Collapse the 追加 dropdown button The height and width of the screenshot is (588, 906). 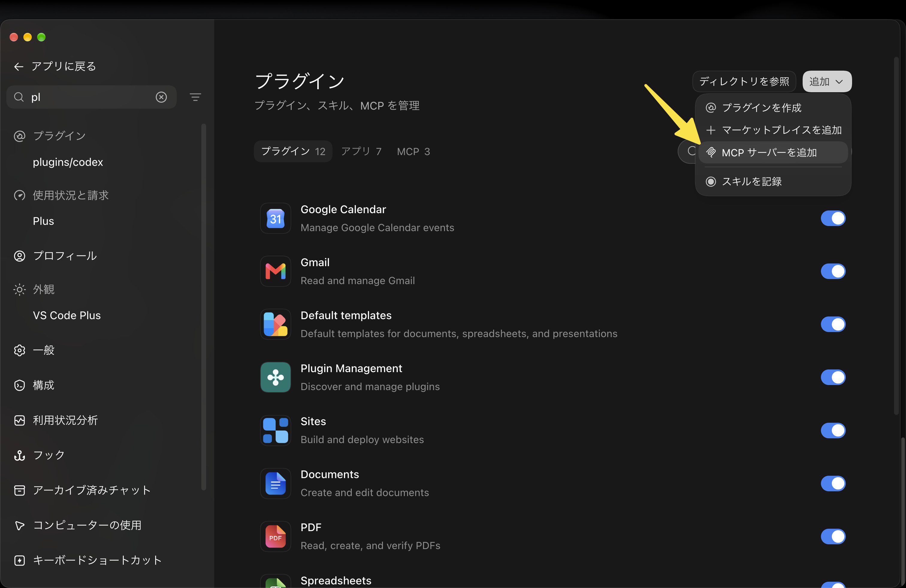[x=827, y=81]
